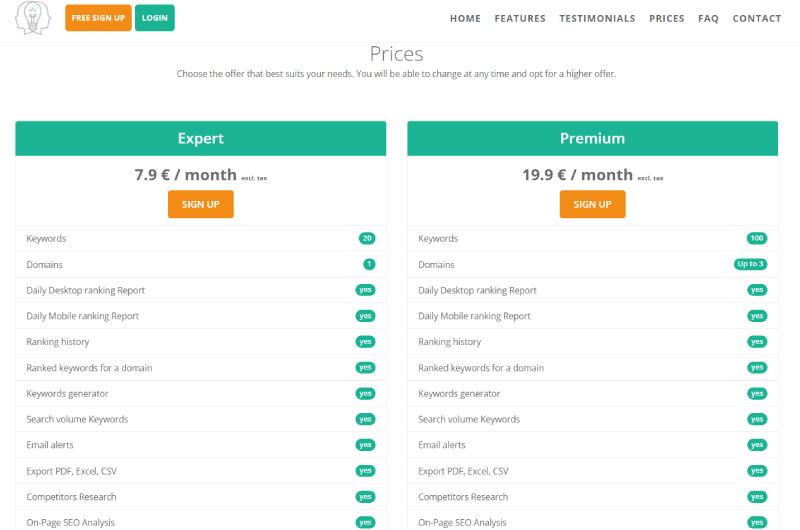Click Expert Ranked keywords for a domain yes badge

[365, 367]
